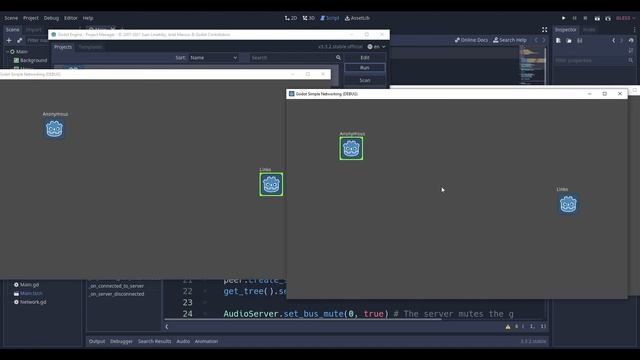Add a new node with plus icon
The height and width of the screenshot is (360, 640).
[9, 40]
